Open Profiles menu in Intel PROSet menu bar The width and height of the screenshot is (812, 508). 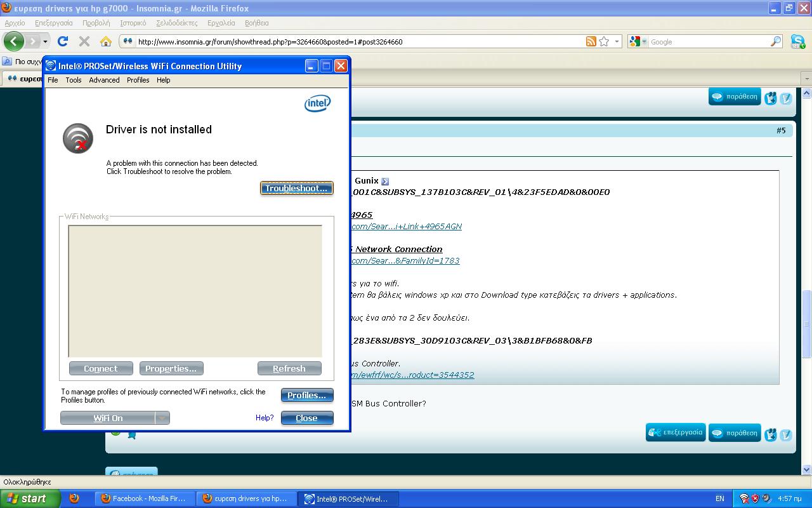point(138,80)
